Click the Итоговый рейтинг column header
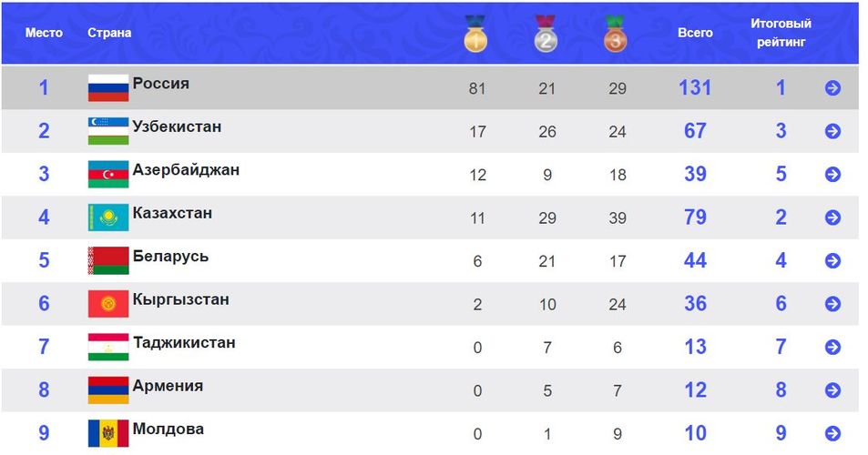Image resolution: width=868 pixels, height=455 pixels. click(x=781, y=33)
